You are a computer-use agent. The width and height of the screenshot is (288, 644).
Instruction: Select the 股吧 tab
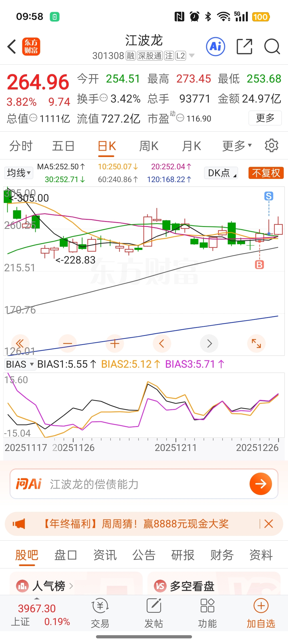(27, 555)
